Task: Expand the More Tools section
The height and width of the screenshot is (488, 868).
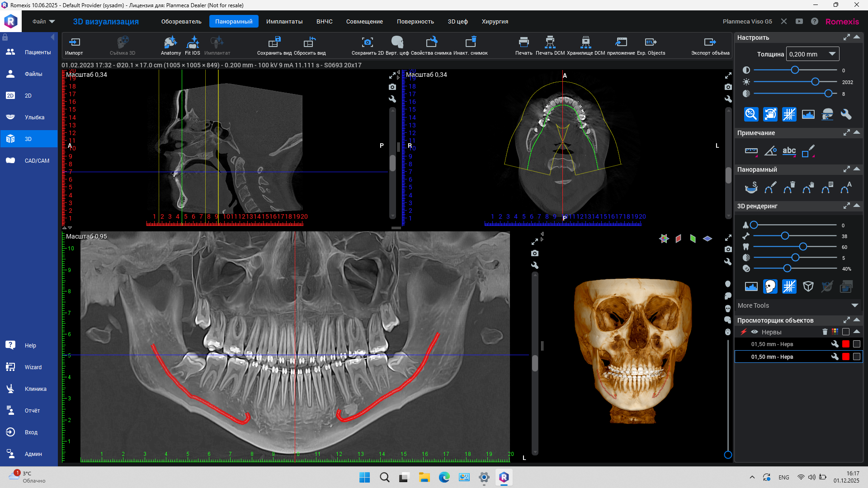Action: click(854, 305)
